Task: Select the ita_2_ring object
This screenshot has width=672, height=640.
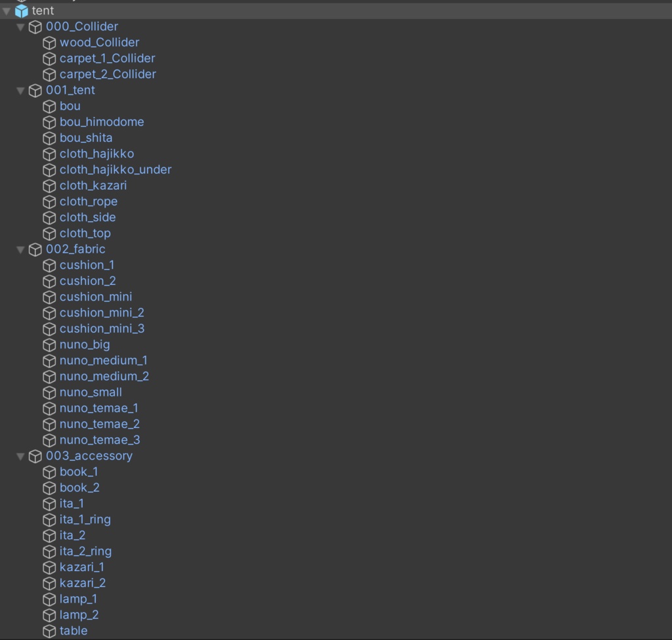Action: (x=85, y=551)
